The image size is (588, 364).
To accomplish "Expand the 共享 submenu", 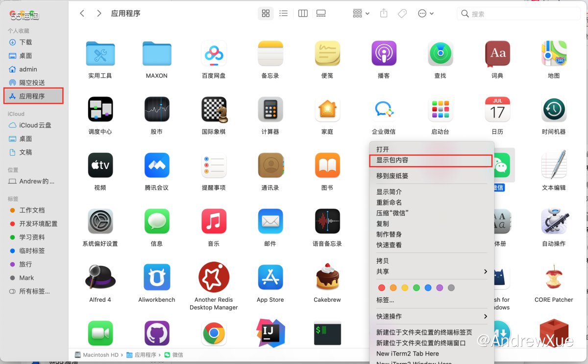I will [x=431, y=271].
